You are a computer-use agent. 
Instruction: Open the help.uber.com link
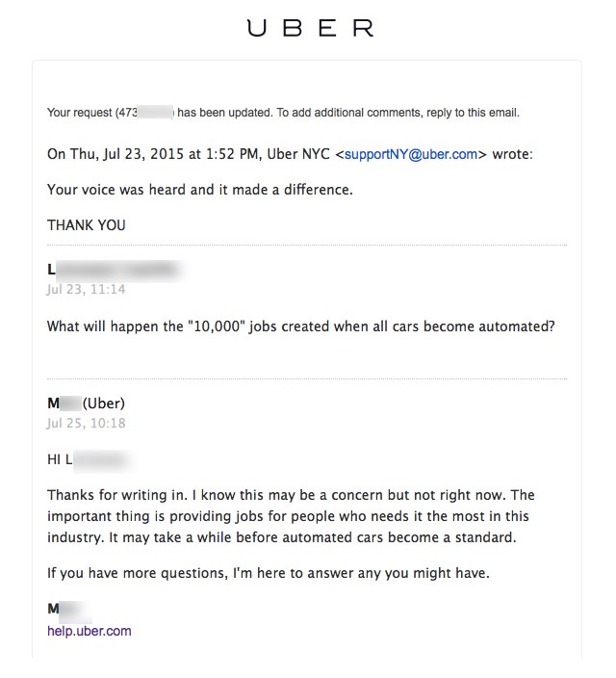(89, 631)
